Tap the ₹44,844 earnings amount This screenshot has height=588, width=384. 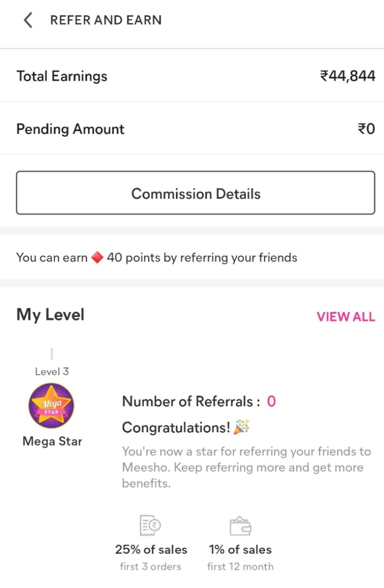[348, 76]
